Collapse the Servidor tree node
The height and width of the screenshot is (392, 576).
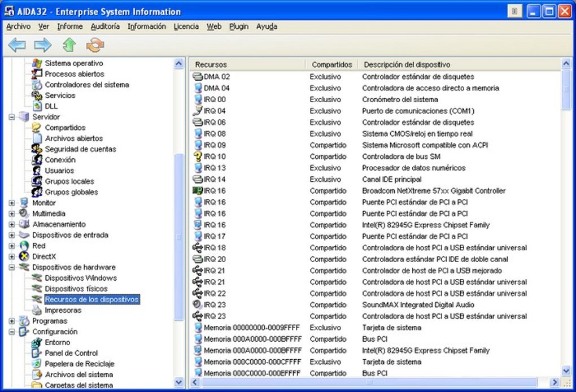pos(12,117)
